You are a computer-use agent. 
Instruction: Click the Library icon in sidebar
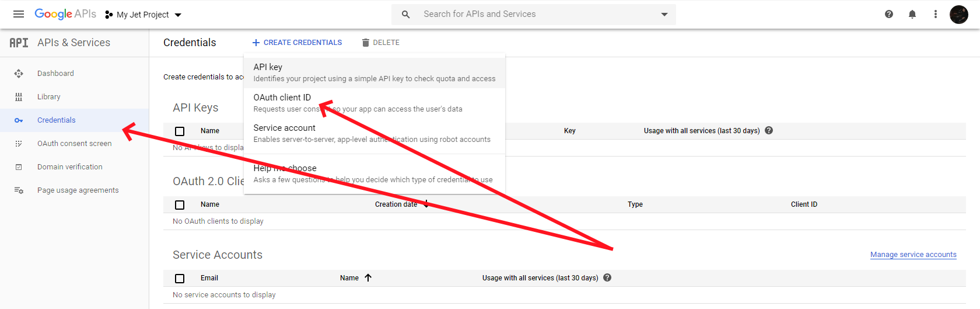click(19, 97)
